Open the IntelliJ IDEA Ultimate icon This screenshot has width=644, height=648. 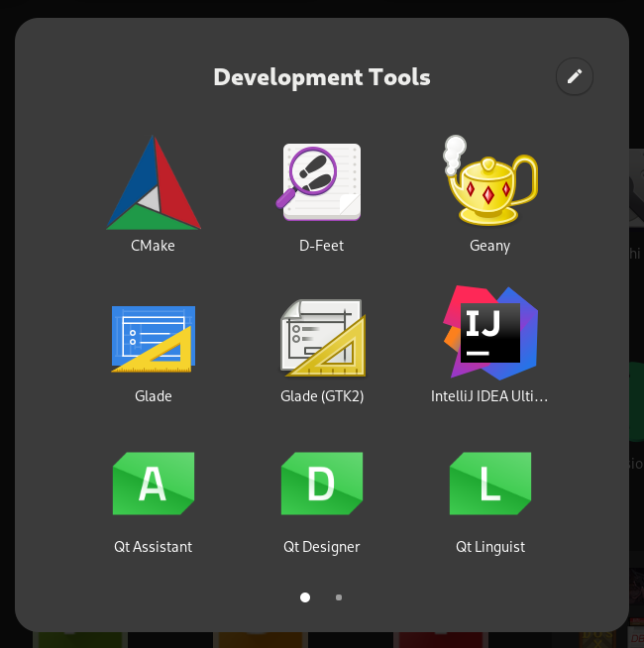point(490,333)
